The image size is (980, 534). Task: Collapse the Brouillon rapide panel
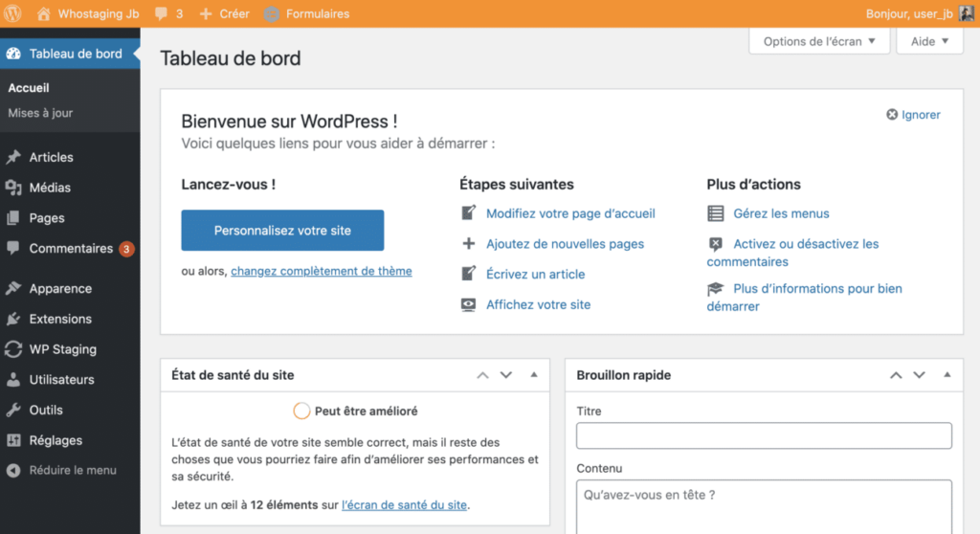click(x=947, y=375)
